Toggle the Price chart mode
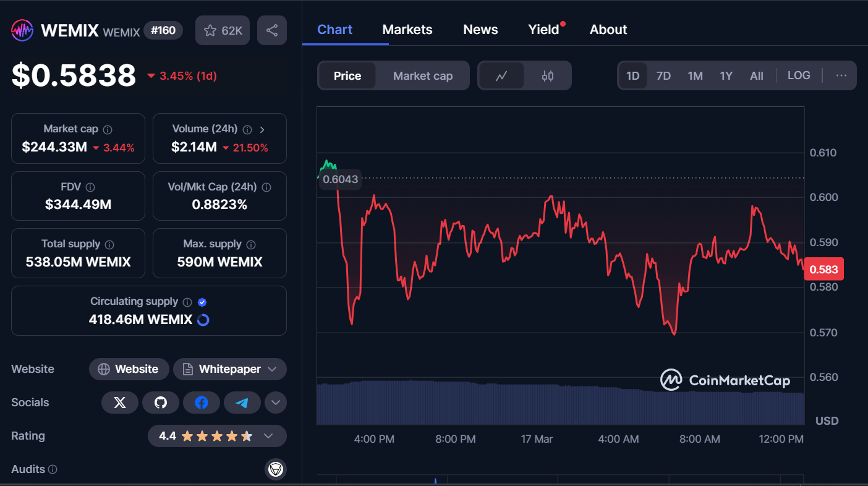 point(347,75)
